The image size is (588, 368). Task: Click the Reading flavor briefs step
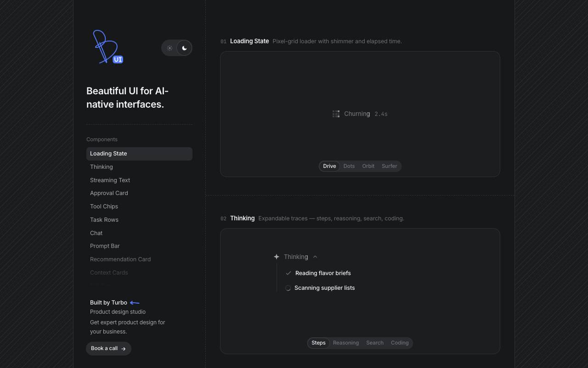(x=323, y=273)
